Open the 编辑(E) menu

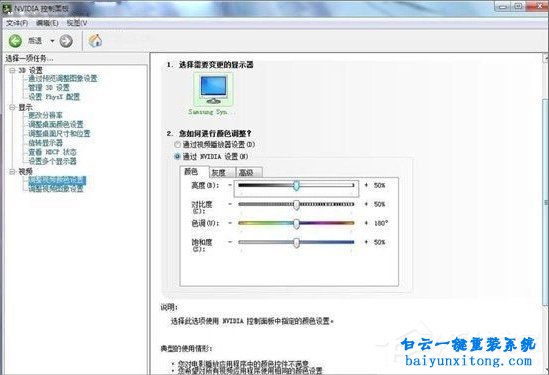point(47,23)
